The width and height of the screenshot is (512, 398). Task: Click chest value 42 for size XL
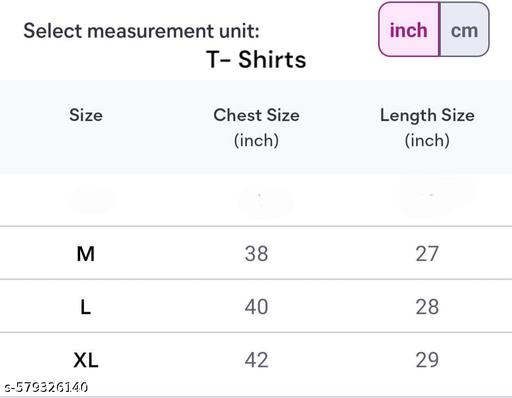[256, 360]
